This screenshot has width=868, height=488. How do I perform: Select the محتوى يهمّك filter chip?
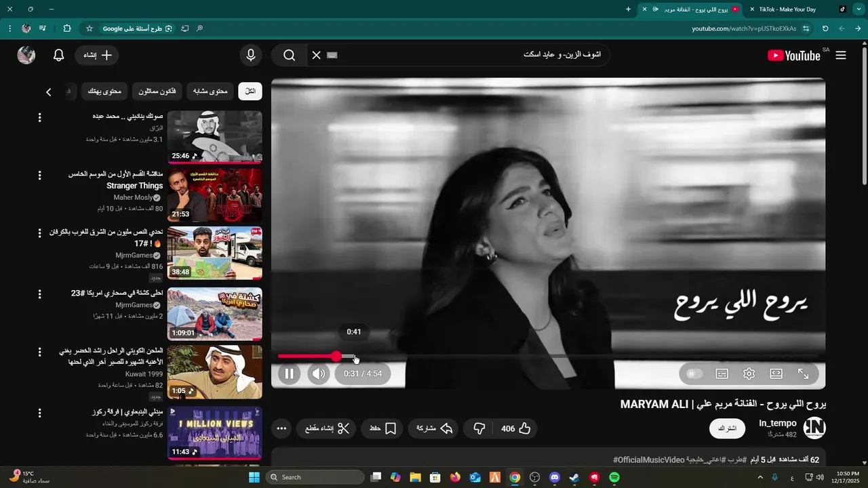click(104, 91)
